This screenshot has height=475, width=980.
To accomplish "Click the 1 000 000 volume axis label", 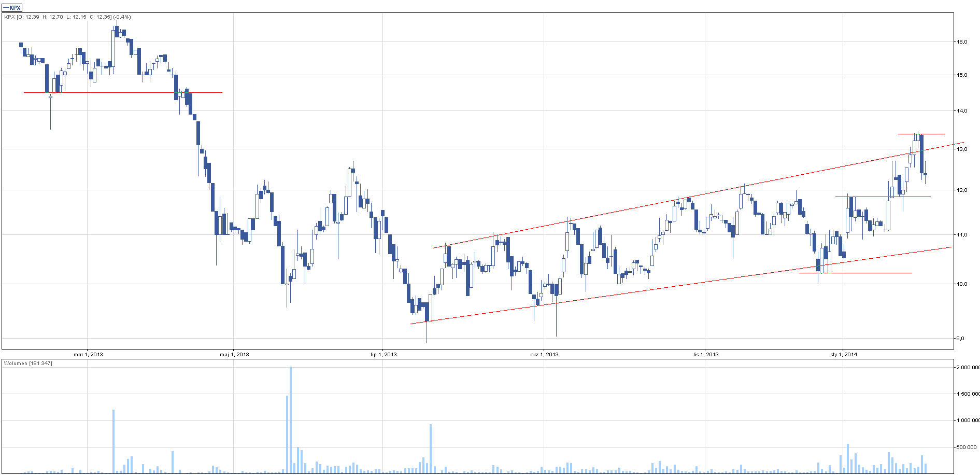I will [968, 421].
